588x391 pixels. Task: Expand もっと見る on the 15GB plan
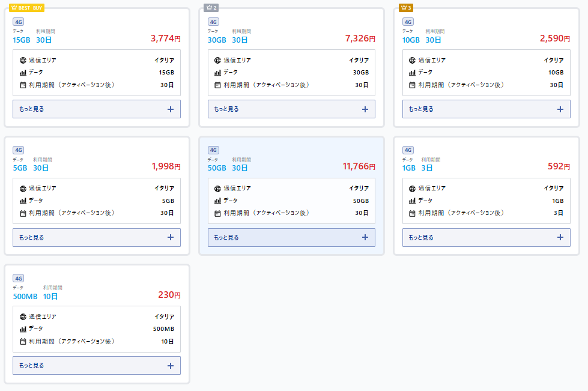(96, 109)
